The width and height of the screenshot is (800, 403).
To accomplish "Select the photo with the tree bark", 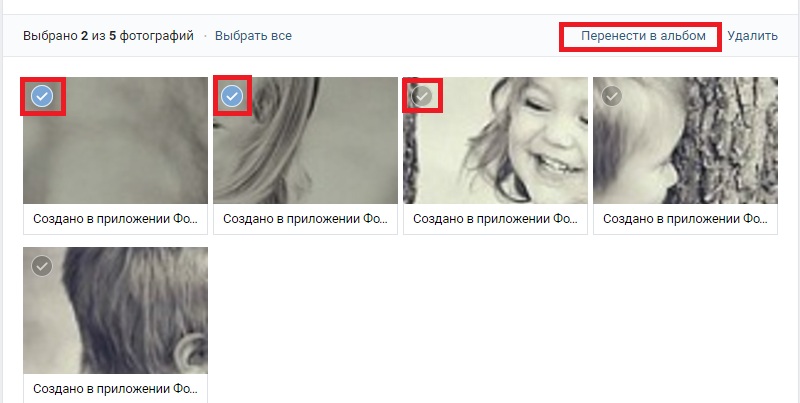I will pyautogui.click(x=612, y=96).
